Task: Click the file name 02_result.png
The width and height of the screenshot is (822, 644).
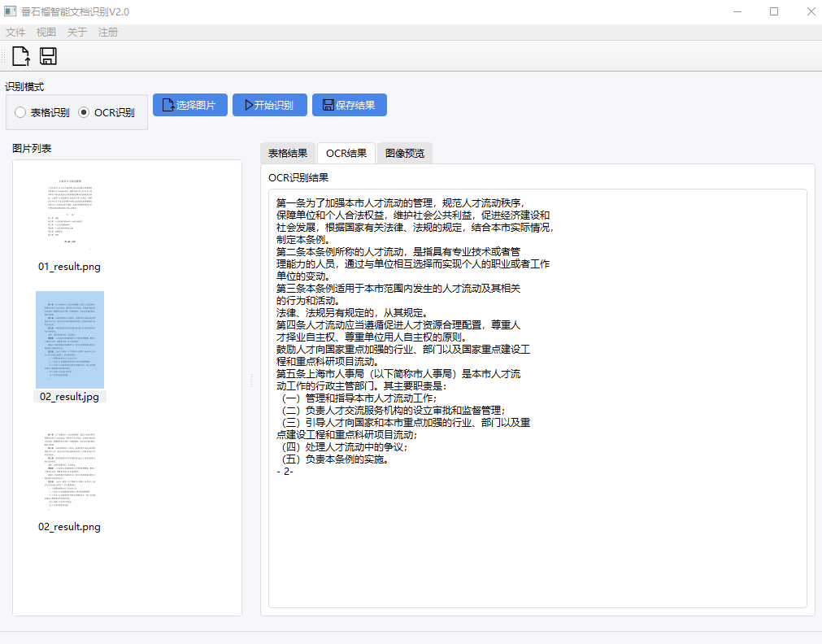Action: click(69, 527)
